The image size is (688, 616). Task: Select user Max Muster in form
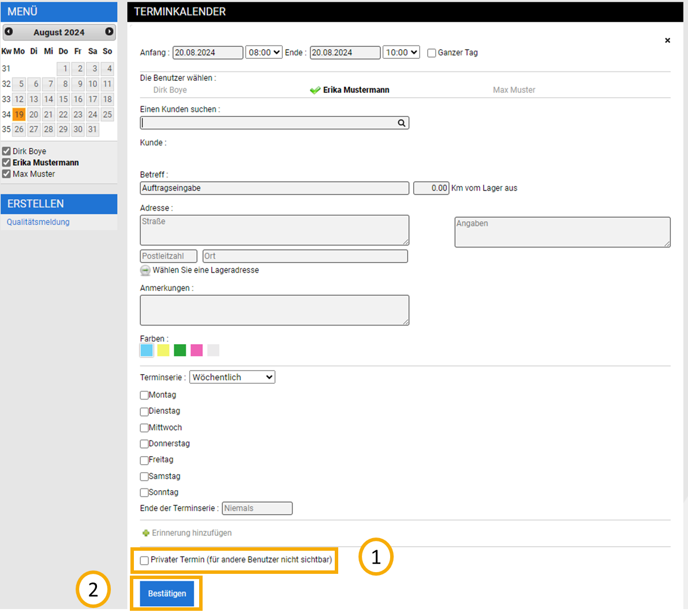514,90
